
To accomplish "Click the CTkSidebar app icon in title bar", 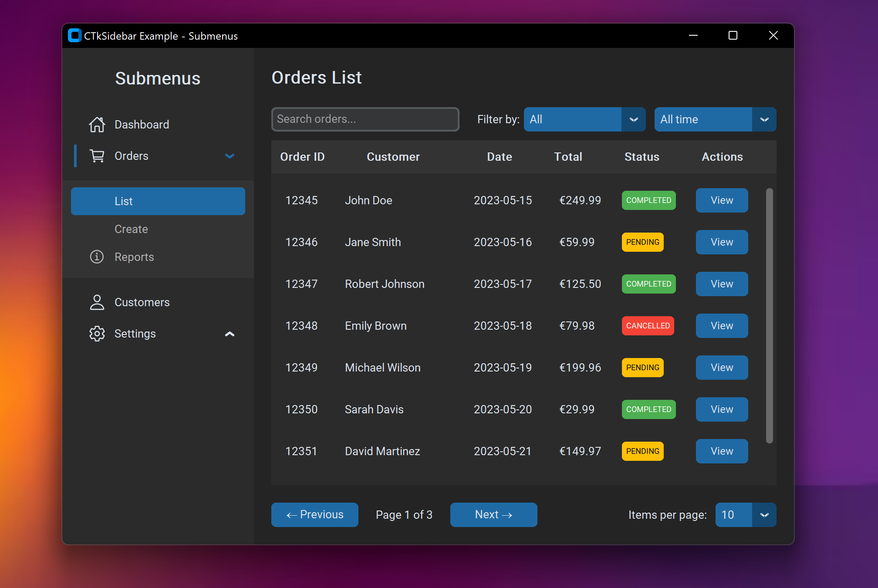I will tap(75, 36).
